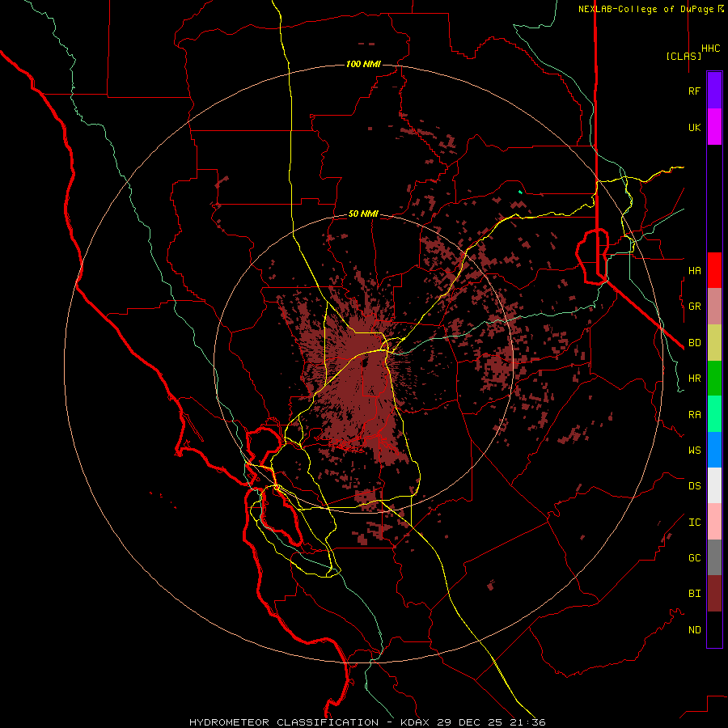Click the Hydrometeor Classification KDAX title text
This screenshot has width=728, height=728.
pyautogui.click(x=367, y=722)
